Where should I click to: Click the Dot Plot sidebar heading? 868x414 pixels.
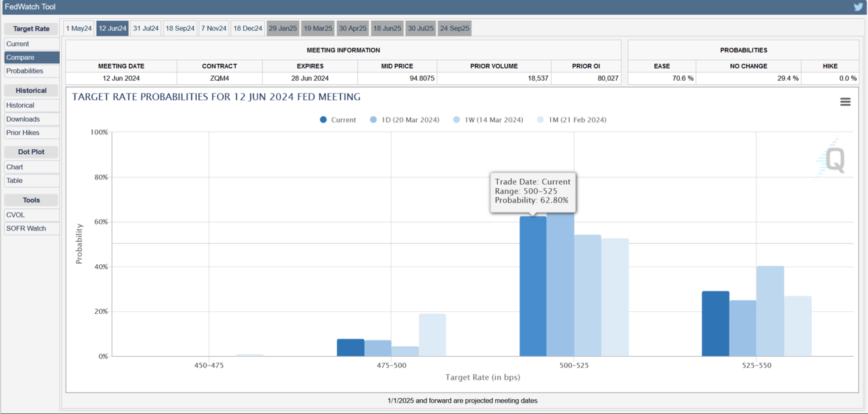[x=32, y=152]
